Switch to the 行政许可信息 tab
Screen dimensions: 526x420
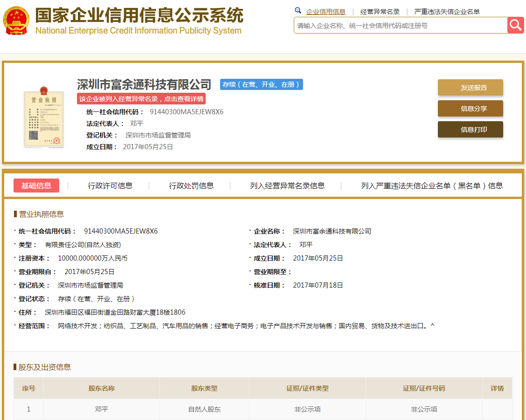pos(110,186)
